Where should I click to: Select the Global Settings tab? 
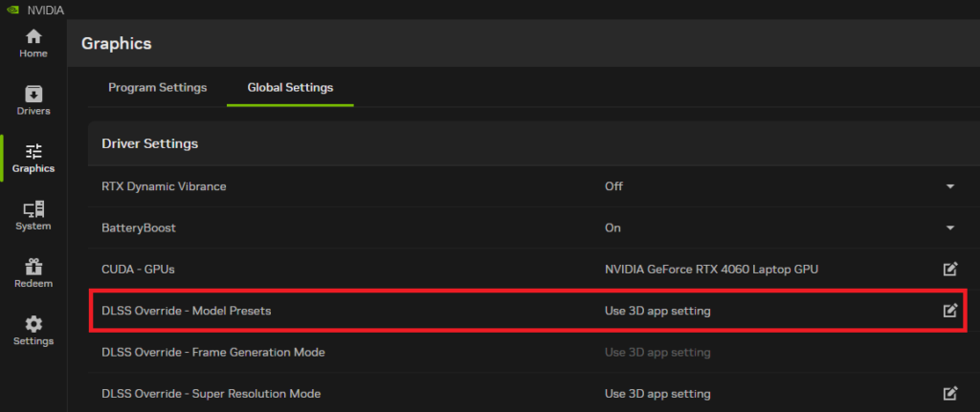coord(290,88)
